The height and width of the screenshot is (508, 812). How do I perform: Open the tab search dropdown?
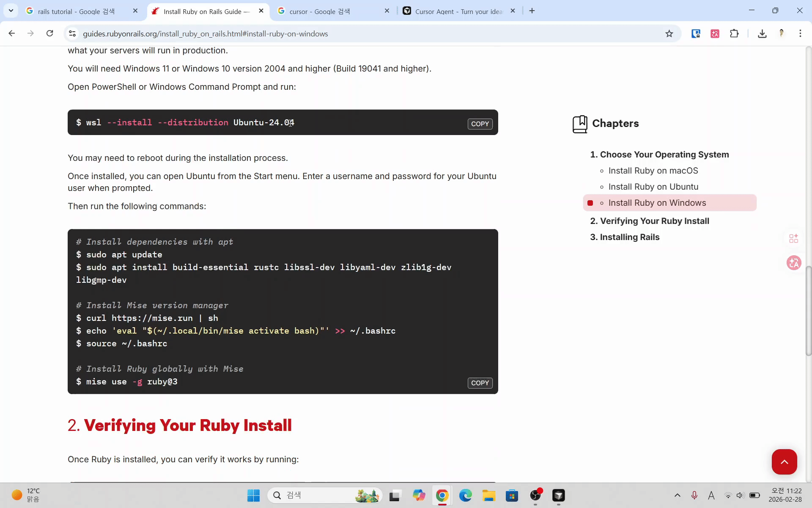point(11,11)
